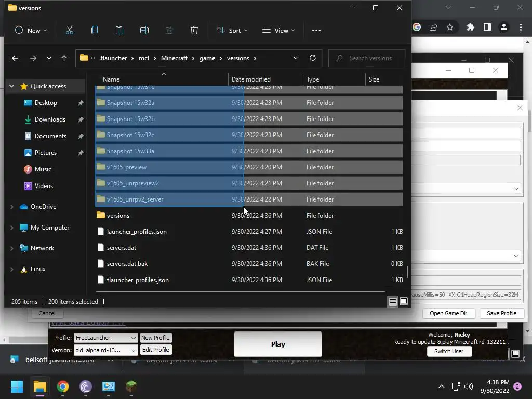
Task: Open Chrome three-dot menu
Action: 521,27
